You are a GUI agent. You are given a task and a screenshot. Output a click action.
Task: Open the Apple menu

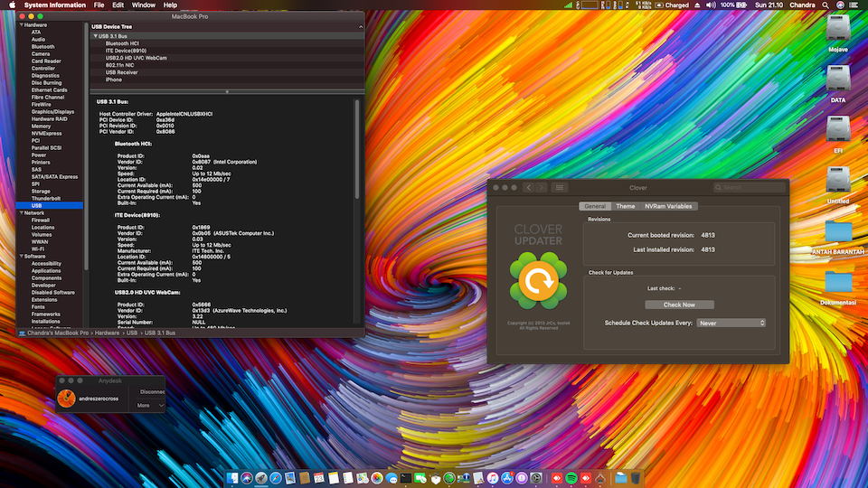click(x=12, y=5)
